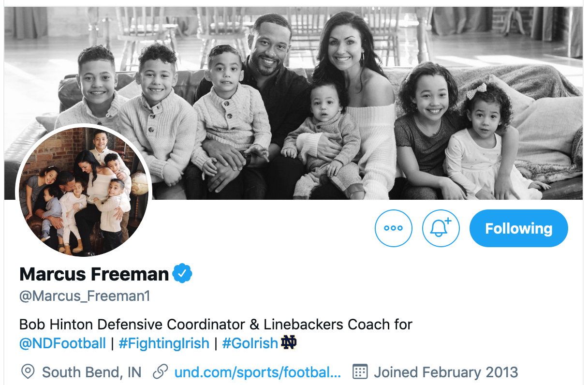Image resolution: width=588 pixels, height=385 pixels.
Task: Visit the und.com/sports/footbal... website link
Action: coord(258,372)
